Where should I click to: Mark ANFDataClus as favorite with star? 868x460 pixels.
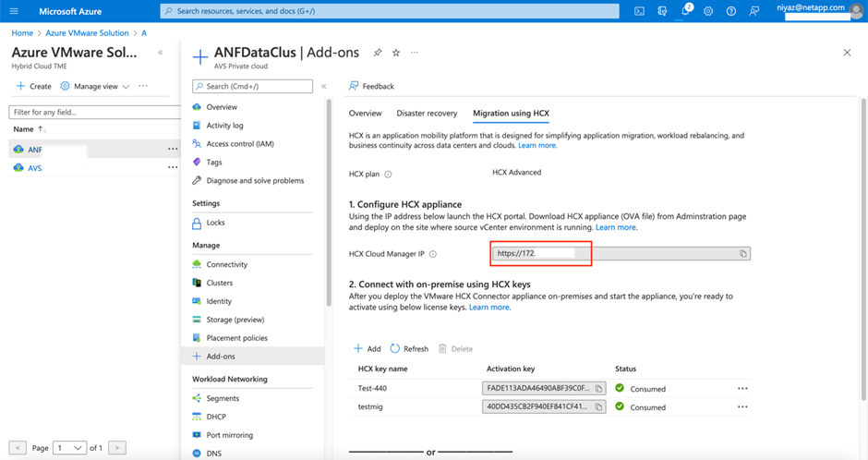click(396, 53)
